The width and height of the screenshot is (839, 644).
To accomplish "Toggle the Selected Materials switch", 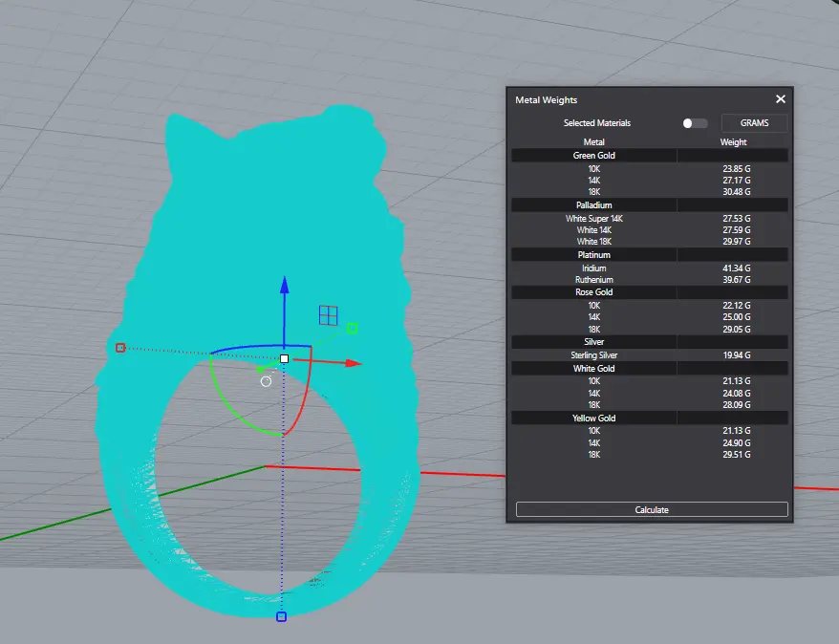I will tap(695, 123).
